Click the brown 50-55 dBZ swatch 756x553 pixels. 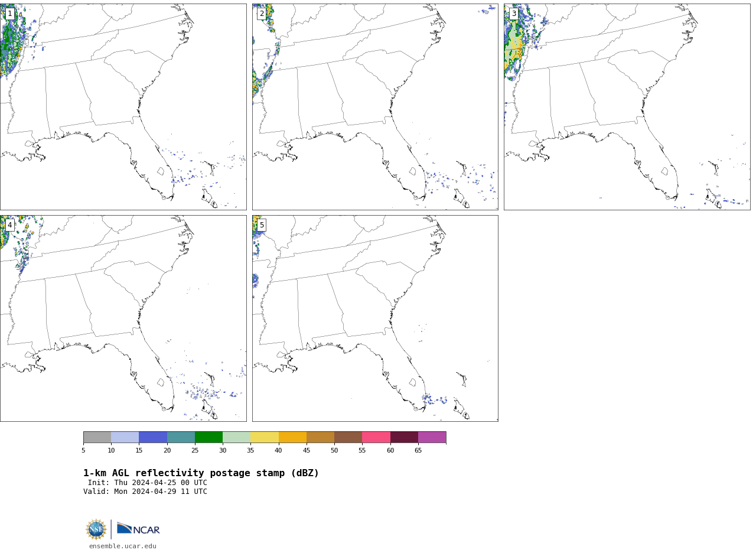348,437
